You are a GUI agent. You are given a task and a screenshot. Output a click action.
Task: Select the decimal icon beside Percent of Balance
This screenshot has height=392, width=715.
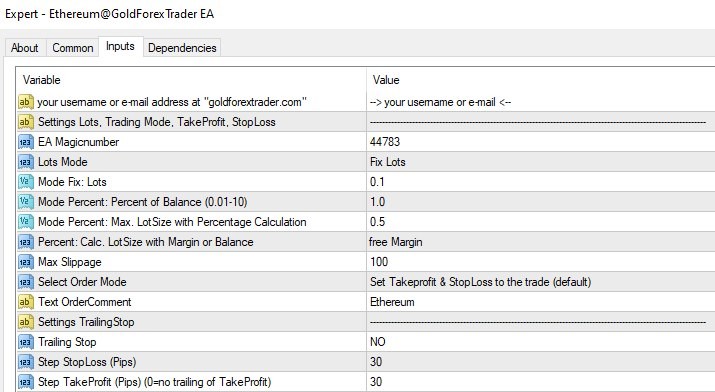[26, 202]
